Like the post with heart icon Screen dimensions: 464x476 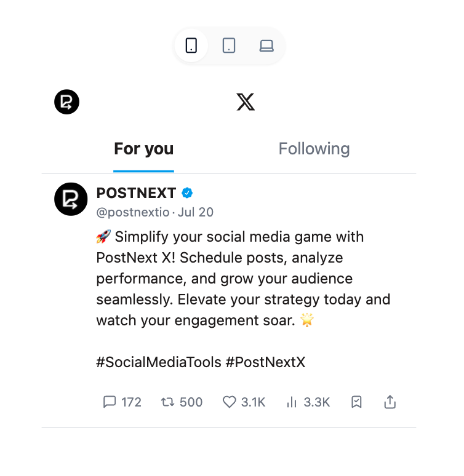click(229, 402)
